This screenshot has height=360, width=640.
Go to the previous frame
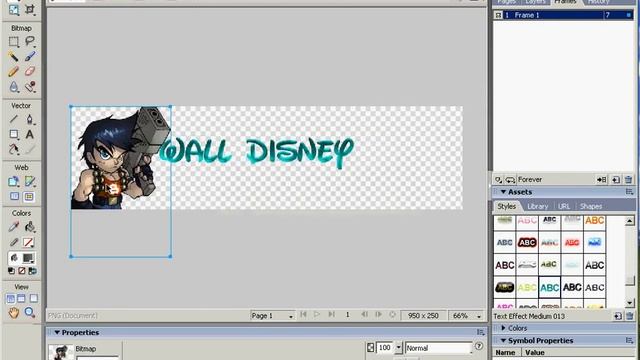[364, 315]
